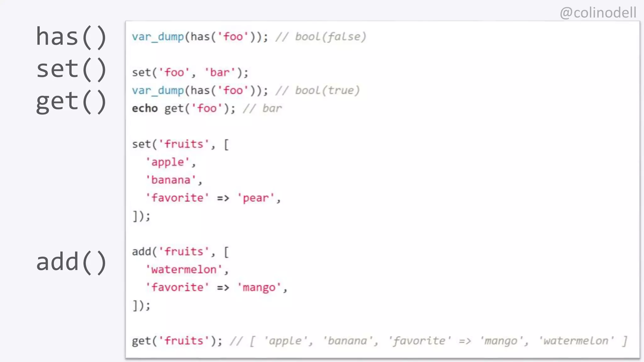Click 'fruits' in the add() call
The height and width of the screenshot is (362, 644).
click(x=184, y=252)
